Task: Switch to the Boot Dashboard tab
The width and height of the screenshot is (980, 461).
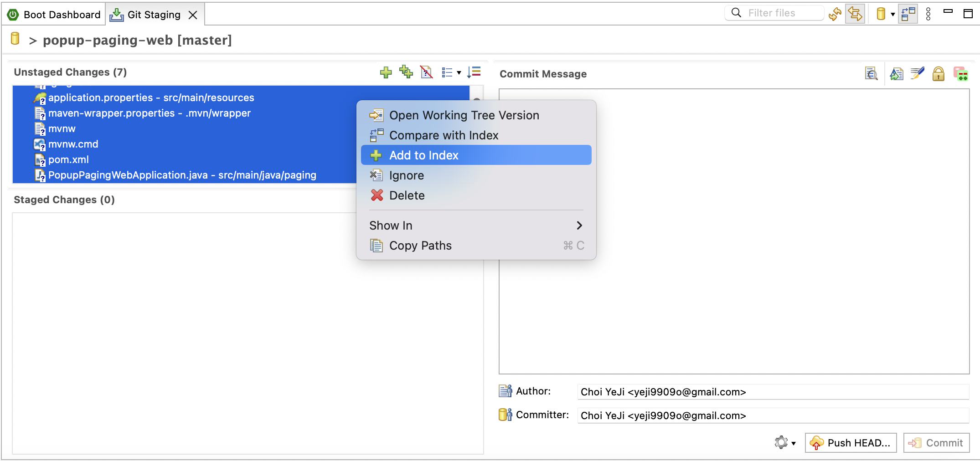Action: click(x=54, y=15)
